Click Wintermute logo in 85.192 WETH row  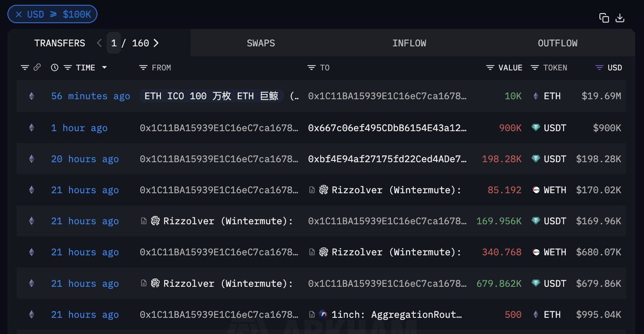324,190
